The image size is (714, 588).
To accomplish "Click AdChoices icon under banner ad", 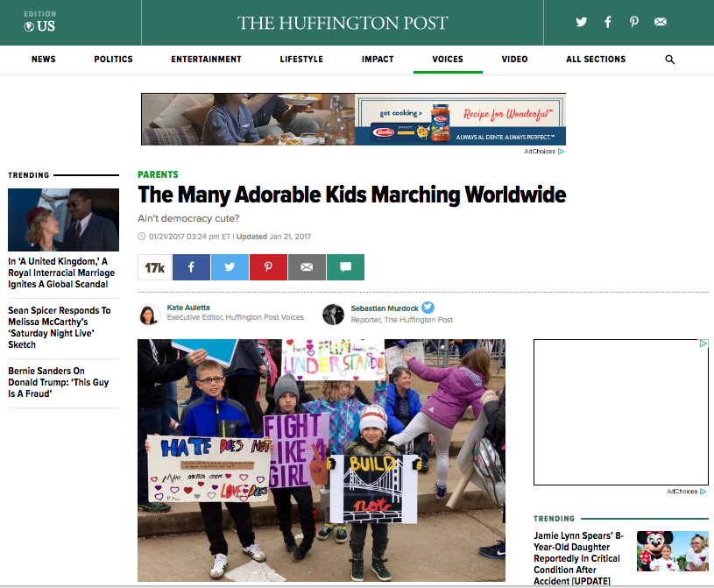I will coord(561,152).
